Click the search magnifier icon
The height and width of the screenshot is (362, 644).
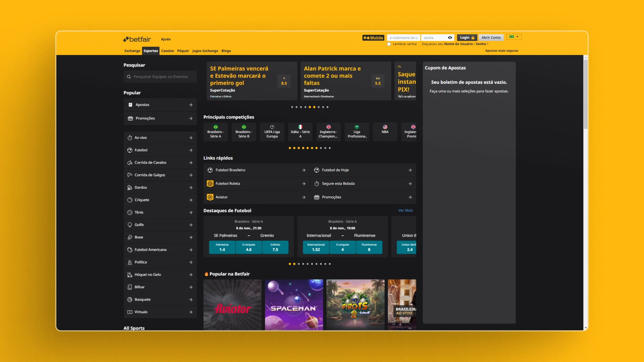129,77
